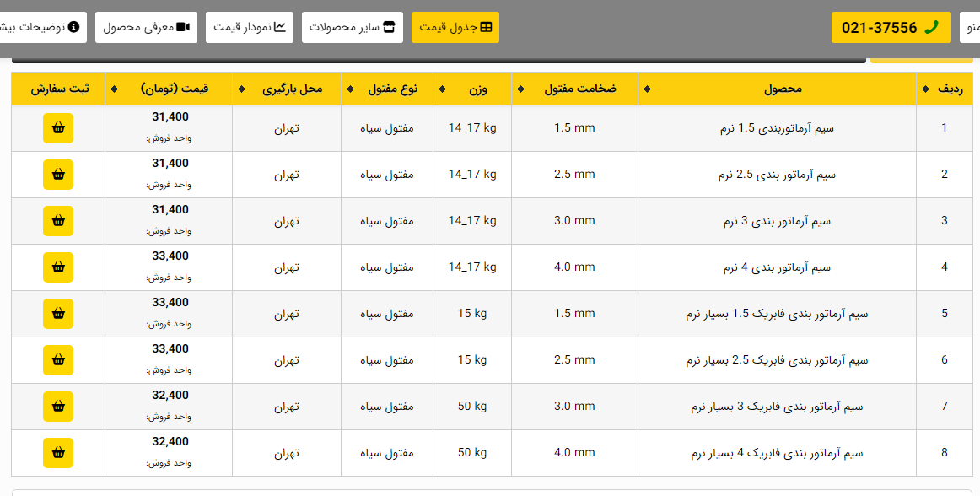The width and height of the screenshot is (980, 496).
Task: Order row 5 using the basket icon
Action: 58,314
